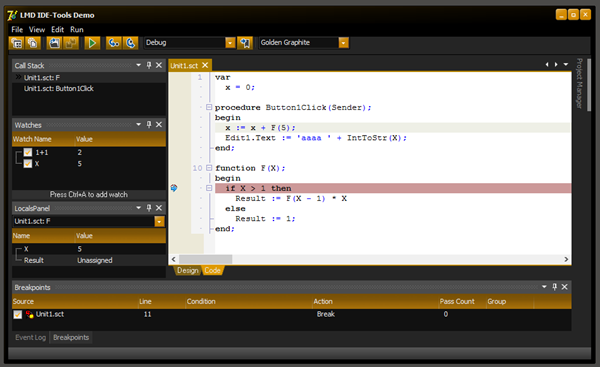Start the script with green Run button
600x367 pixels.
(x=92, y=43)
